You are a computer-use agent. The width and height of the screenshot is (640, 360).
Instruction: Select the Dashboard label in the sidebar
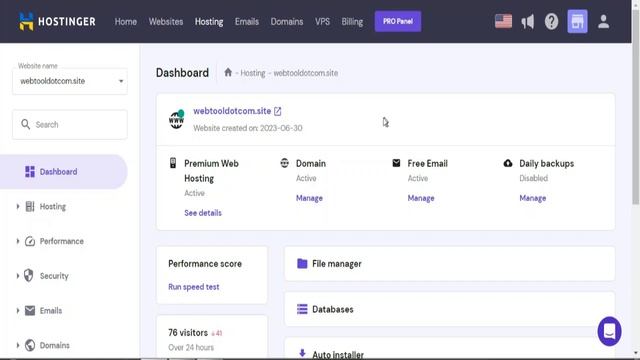[x=58, y=171]
